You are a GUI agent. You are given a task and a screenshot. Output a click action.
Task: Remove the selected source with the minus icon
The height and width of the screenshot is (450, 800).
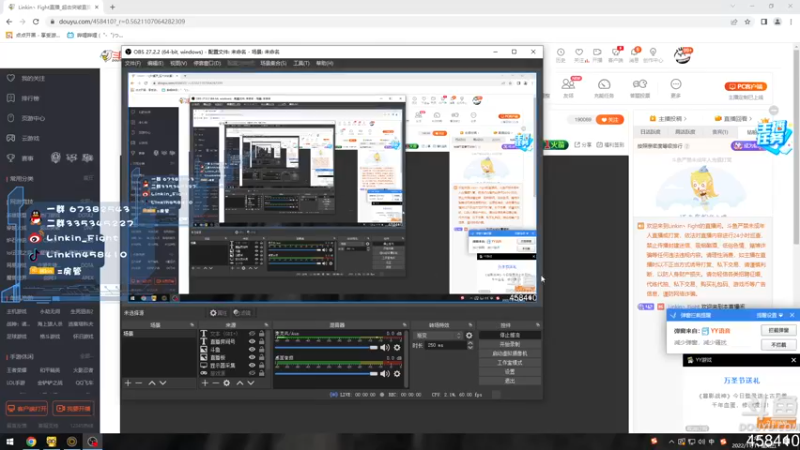(215, 383)
